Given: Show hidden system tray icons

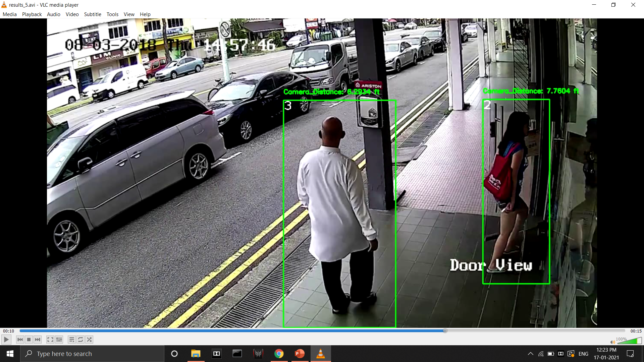Looking at the screenshot, I should [530, 354].
